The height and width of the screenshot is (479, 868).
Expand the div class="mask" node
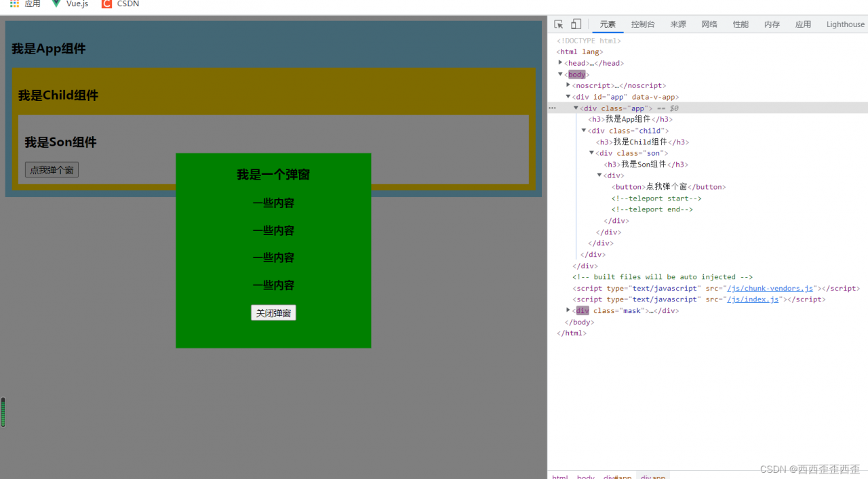(x=568, y=310)
